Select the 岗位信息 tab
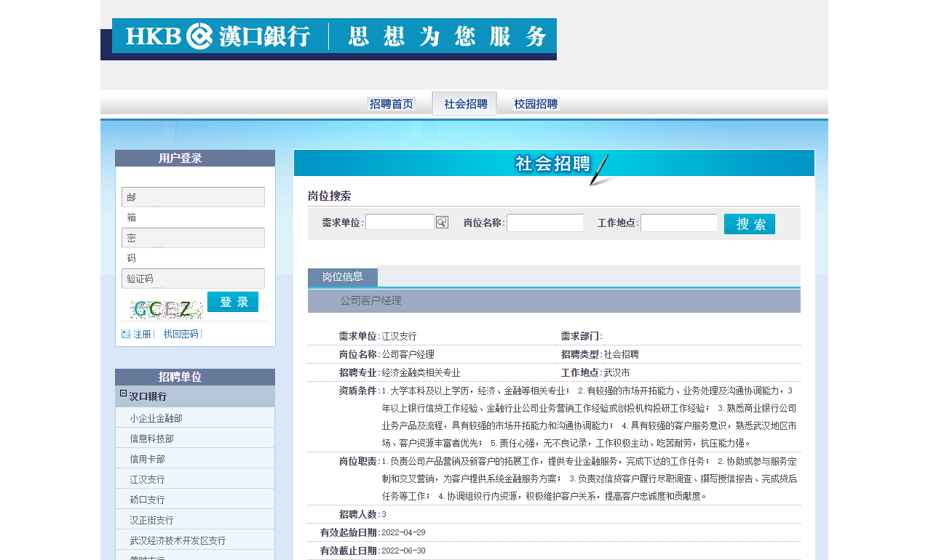Screen dimensions: 928x560 343,277
